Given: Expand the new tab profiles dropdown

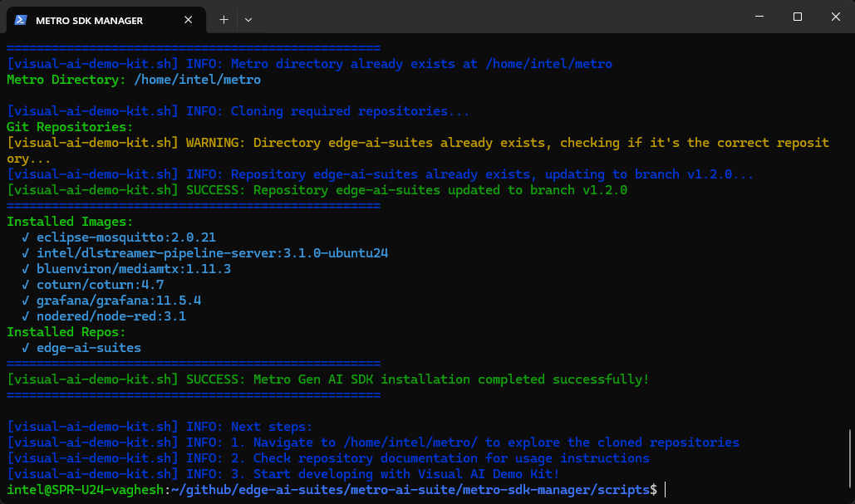Looking at the screenshot, I should [248, 19].
